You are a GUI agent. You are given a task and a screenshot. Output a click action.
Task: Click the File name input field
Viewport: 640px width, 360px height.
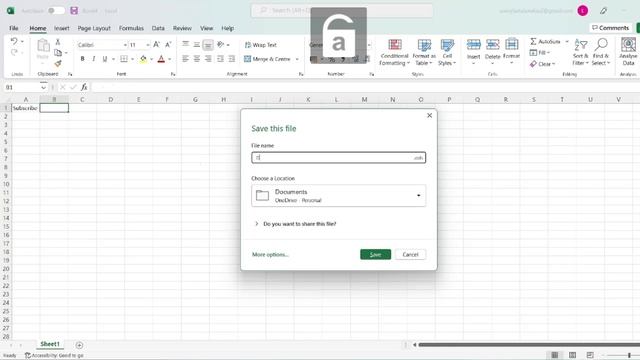(x=338, y=158)
